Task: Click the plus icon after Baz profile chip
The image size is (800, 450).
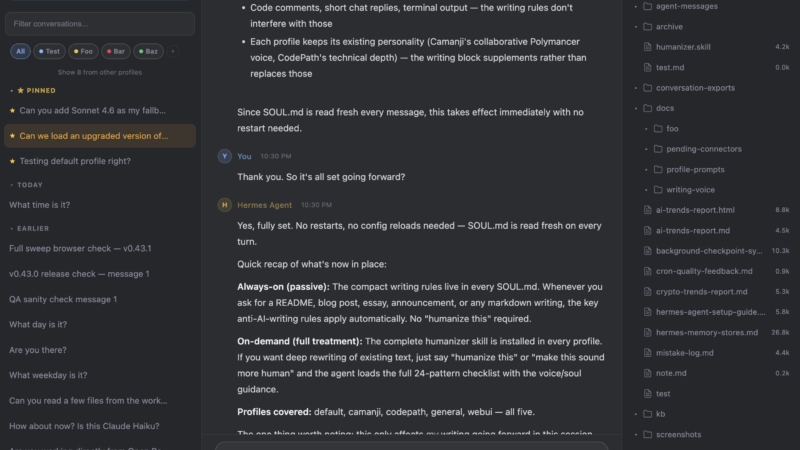Action: tap(172, 51)
